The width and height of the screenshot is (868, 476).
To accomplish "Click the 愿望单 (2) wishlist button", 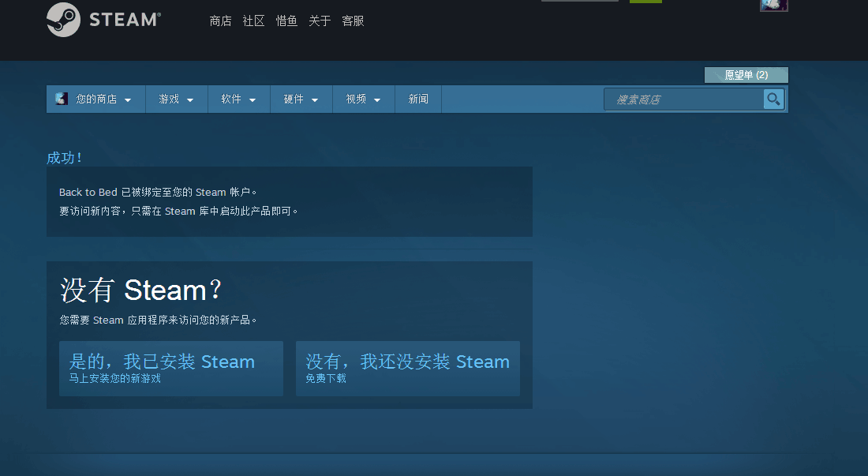I will tap(746, 75).
